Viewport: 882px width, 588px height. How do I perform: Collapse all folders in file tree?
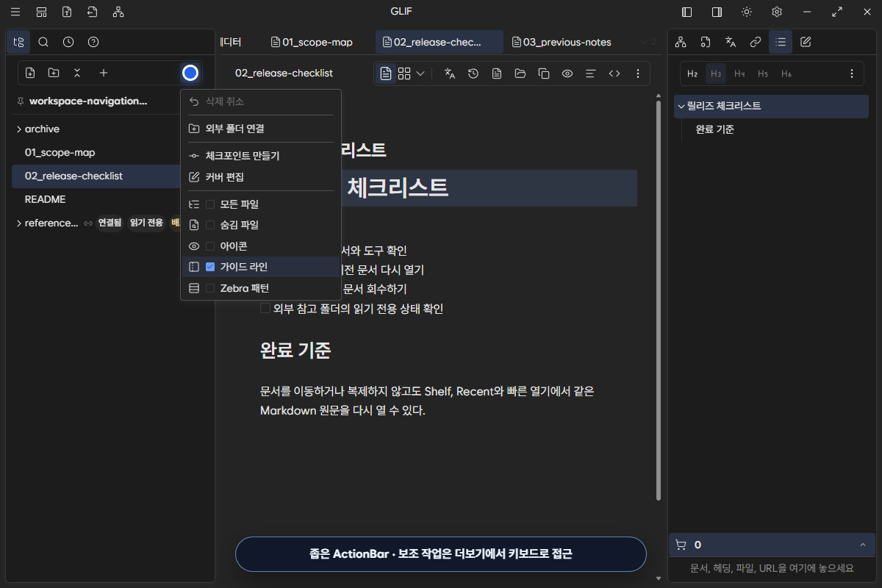point(77,73)
